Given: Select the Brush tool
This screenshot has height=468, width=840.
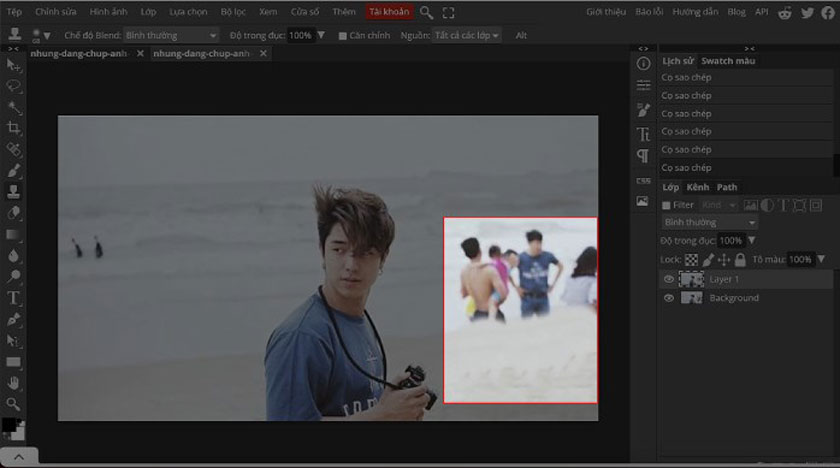Looking at the screenshot, I should pyautogui.click(x=13, y=171).
